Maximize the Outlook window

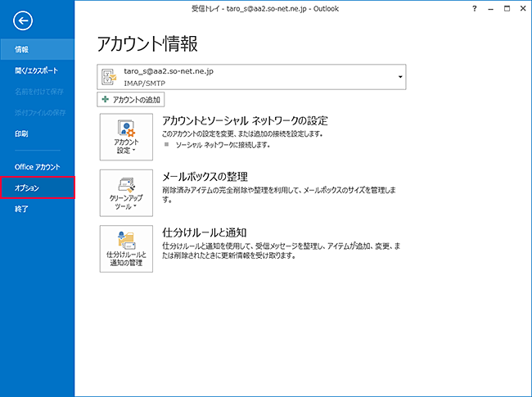[507, 7]
